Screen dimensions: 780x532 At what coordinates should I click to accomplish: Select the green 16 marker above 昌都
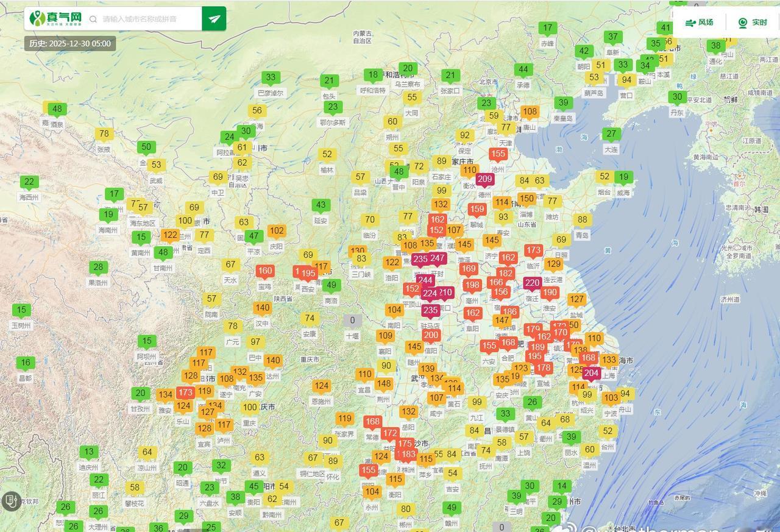click(25, 363)
